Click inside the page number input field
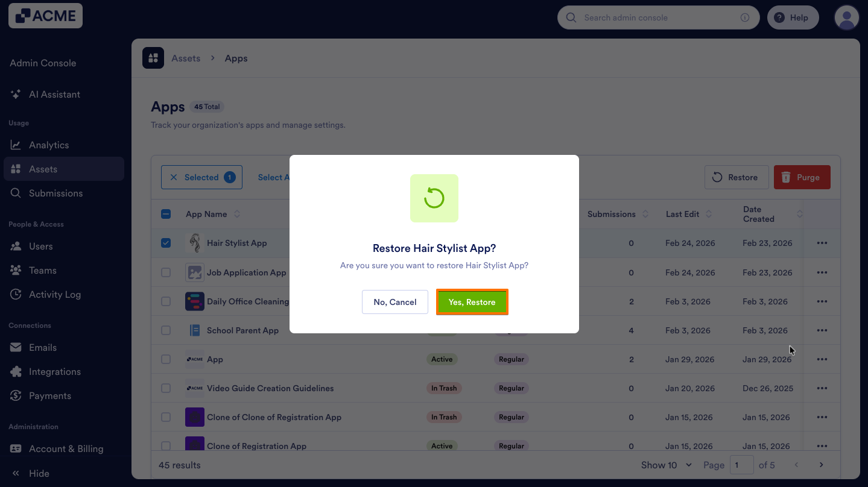 (742, 465)
